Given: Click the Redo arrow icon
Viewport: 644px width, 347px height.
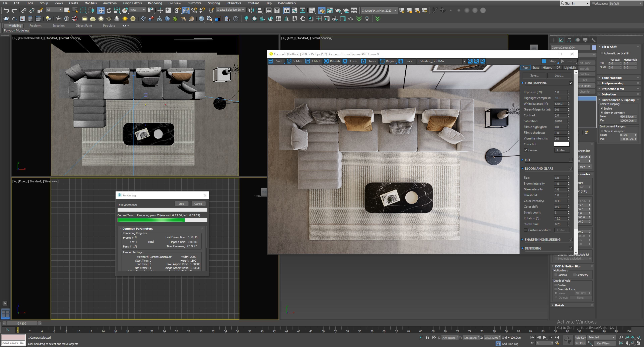Looking at the screenshot, I should coord(14,11).
